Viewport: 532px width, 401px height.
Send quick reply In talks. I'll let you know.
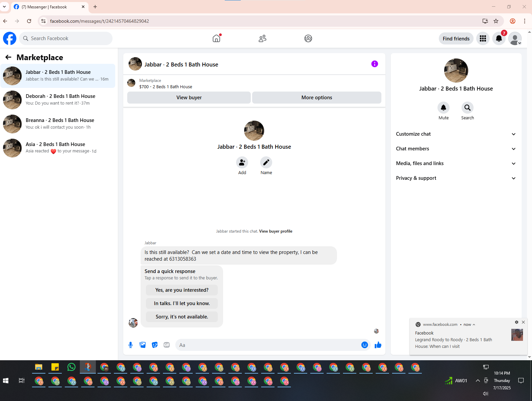182,303
